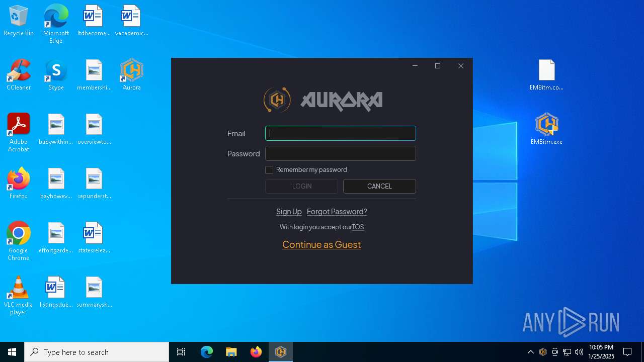Click the taskbar search box
Image resolution: width=644 pixels, height=362 pixels.
[x=97, y=352]
